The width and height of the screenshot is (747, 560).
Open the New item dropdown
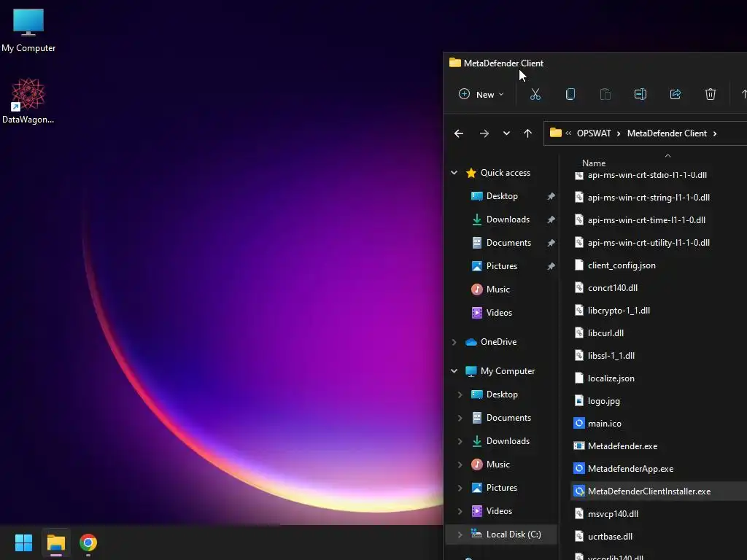481,94
